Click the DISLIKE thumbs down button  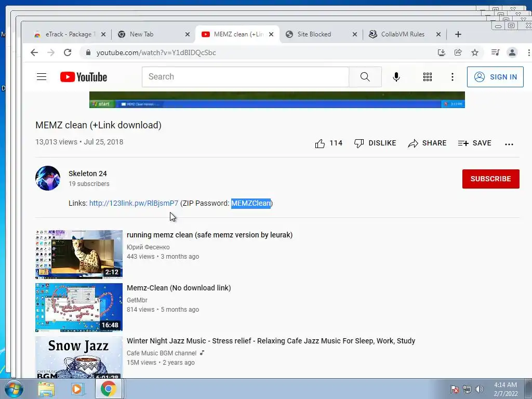[375, 143]
